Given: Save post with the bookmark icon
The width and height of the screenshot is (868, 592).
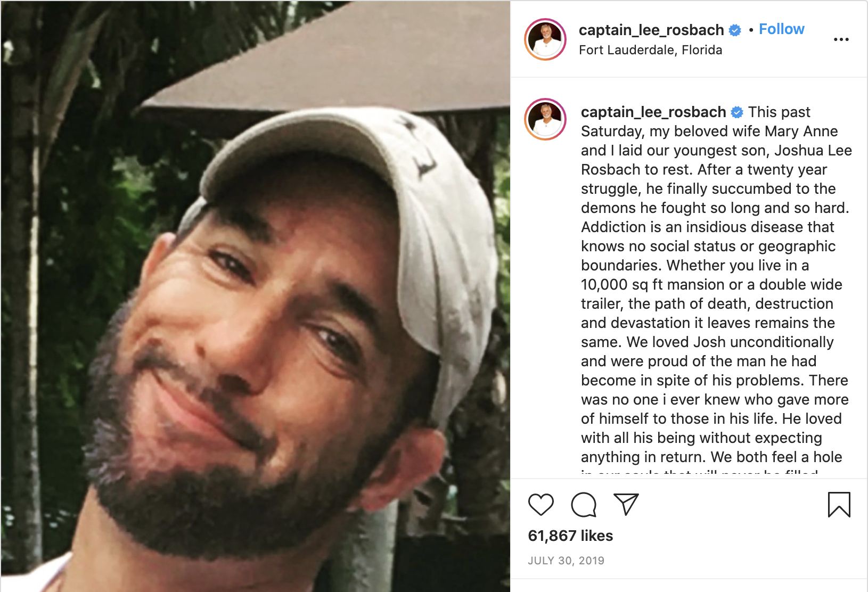Looking at the screenshot, I should tap(839, 505).
